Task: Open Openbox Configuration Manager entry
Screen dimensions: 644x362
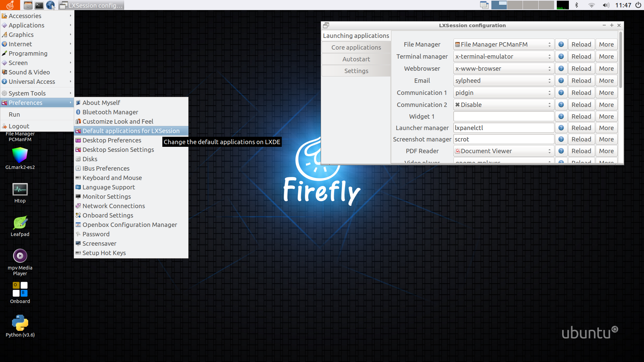Action: [131, 225]
